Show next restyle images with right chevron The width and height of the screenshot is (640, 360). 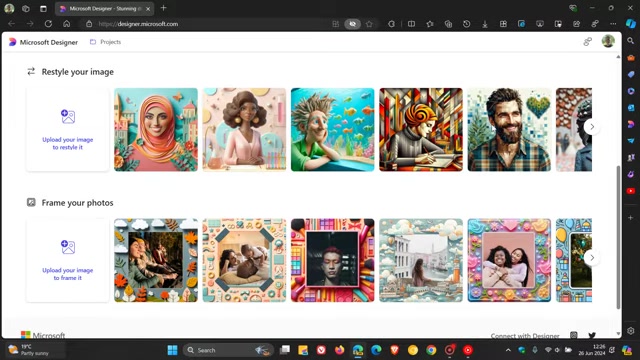coord(592,127)
